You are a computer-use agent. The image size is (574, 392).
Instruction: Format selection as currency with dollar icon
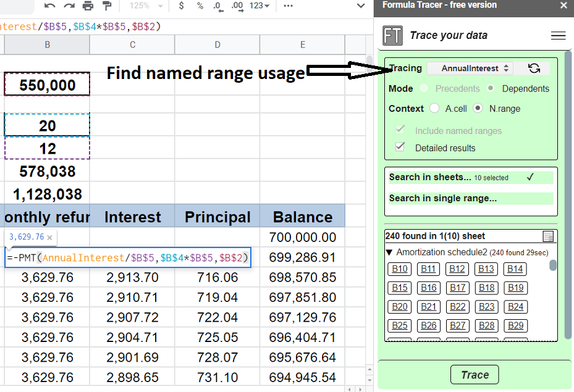180,6
